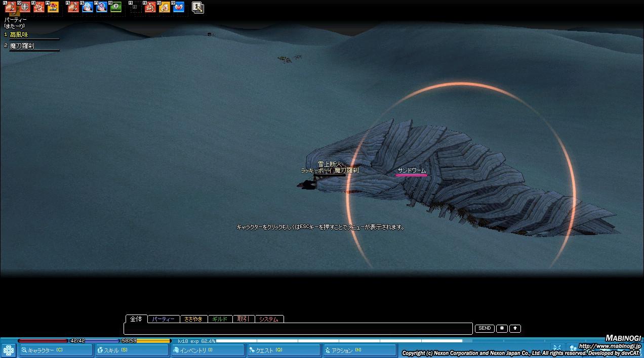Activate the F7 blue skill icon
This screenshot has height=358, width=644.
tap(102, 7)
